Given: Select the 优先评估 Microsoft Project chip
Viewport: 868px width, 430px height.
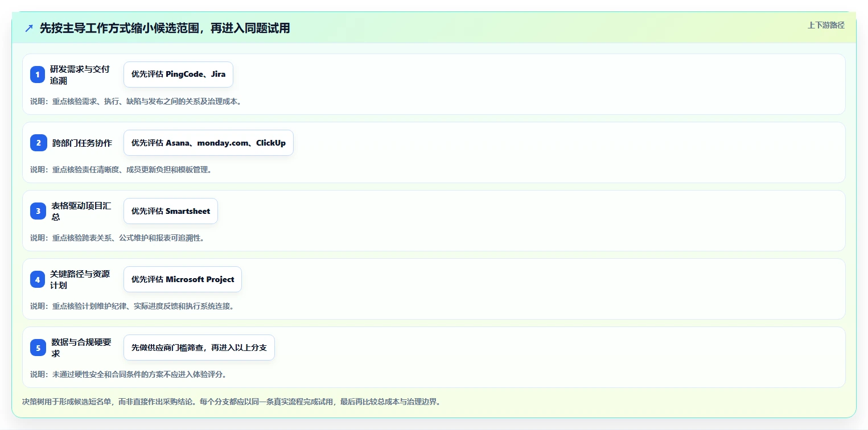Looking at the screenshot, I should point(183,279).
